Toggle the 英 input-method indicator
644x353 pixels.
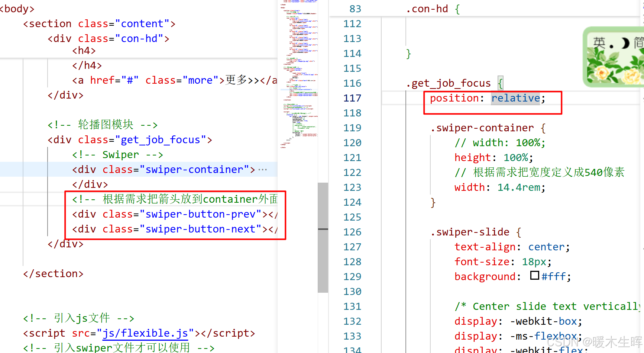point(599,43)
